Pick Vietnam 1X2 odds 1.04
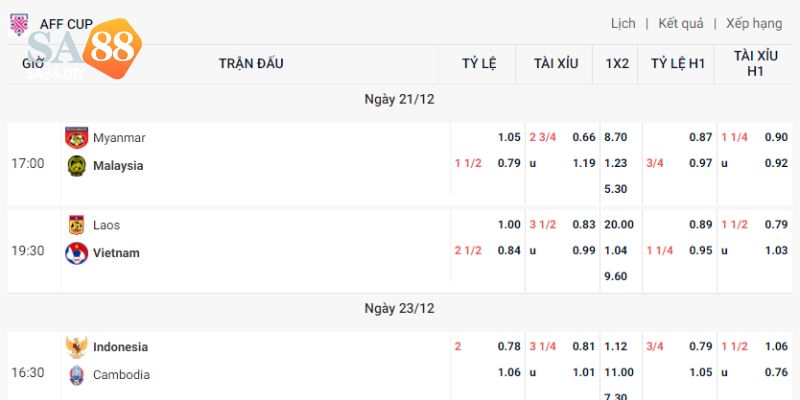Image resolution: width=800 pixels, height=400 pixels. tap(617, 251)
